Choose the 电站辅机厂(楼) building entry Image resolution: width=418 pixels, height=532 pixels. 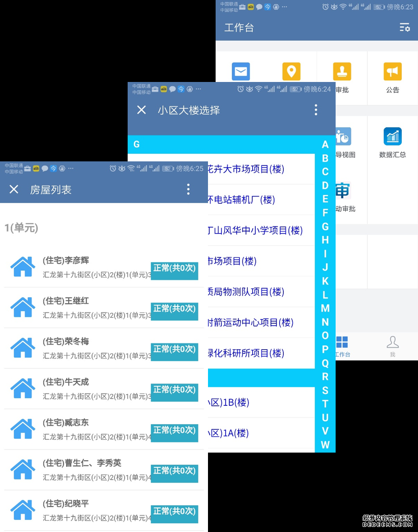pyautogui.click(x=261, y=200)
